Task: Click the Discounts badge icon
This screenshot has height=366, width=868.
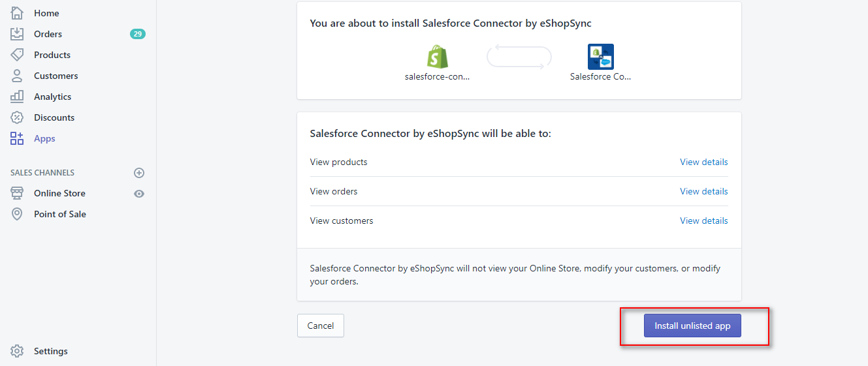Action: pos(17,117)
